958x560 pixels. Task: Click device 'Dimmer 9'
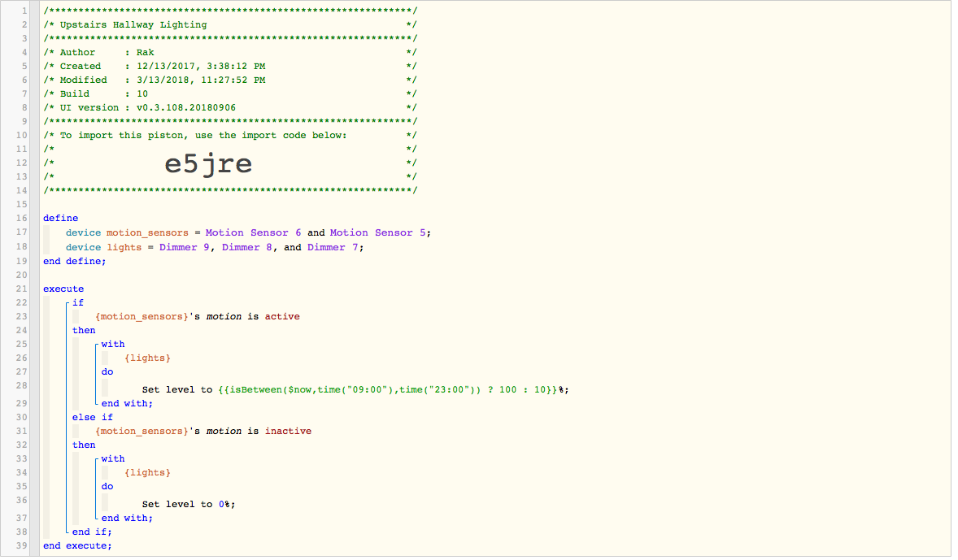click(x=185, y=248)
